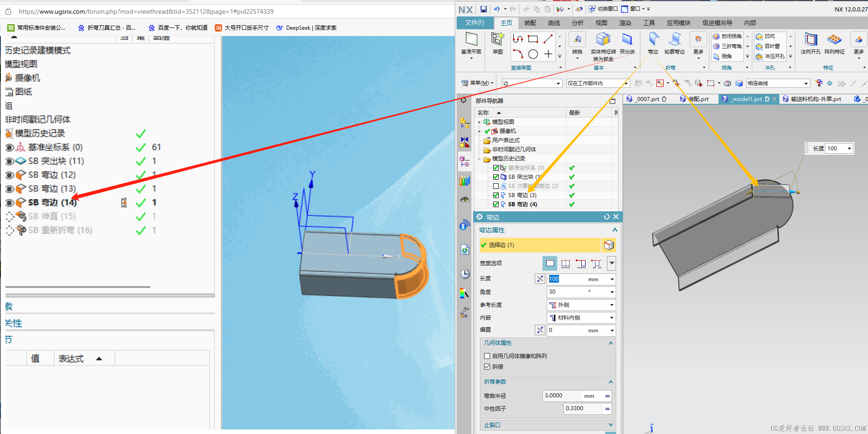Screen dimensions: 868x434
Task: Click the 弯曲半径 bend radius input field
Action: pos(572,396)
